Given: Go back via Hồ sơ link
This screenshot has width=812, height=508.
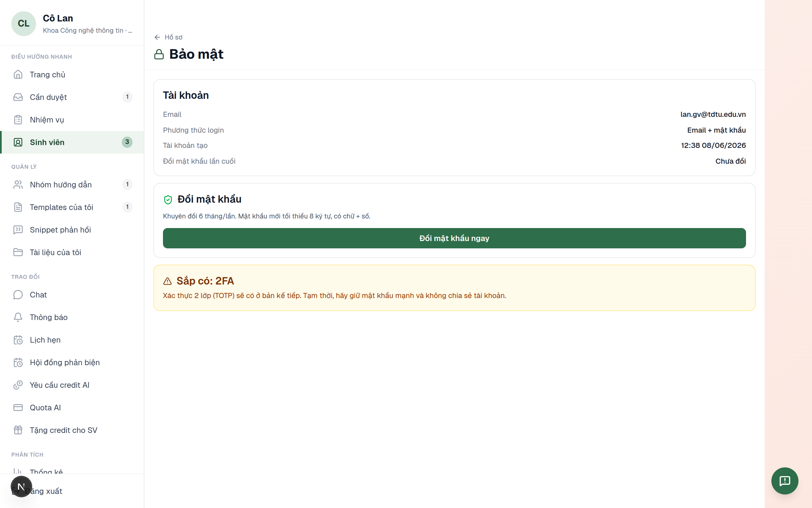Looking at the screenshot, I should pos(168,37).
